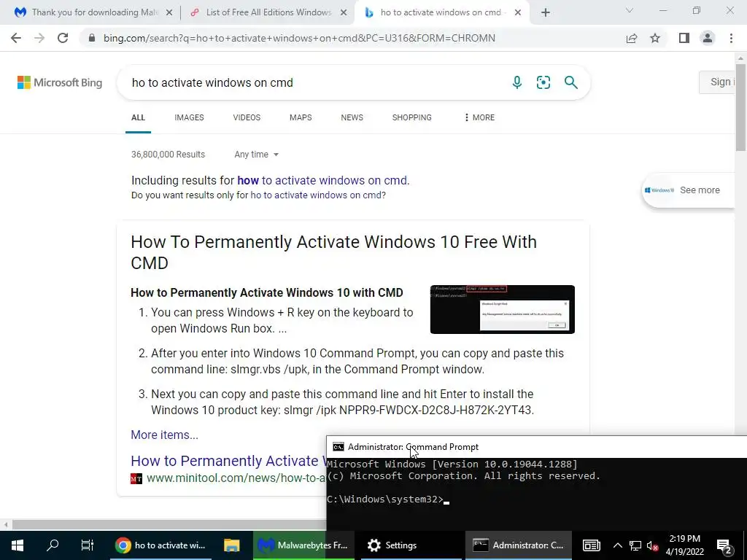
Task: Switch to the MAPS tab
Action: pos(301,117)
